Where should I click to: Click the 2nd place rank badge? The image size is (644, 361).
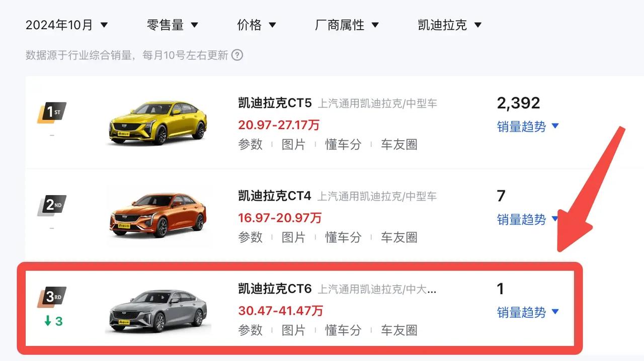pyautogui.click(x=52, y=205)
